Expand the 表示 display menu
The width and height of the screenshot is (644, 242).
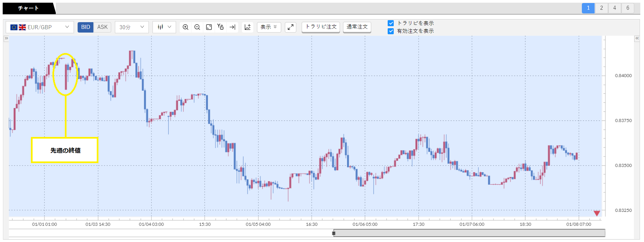click(x=269, y=27)
